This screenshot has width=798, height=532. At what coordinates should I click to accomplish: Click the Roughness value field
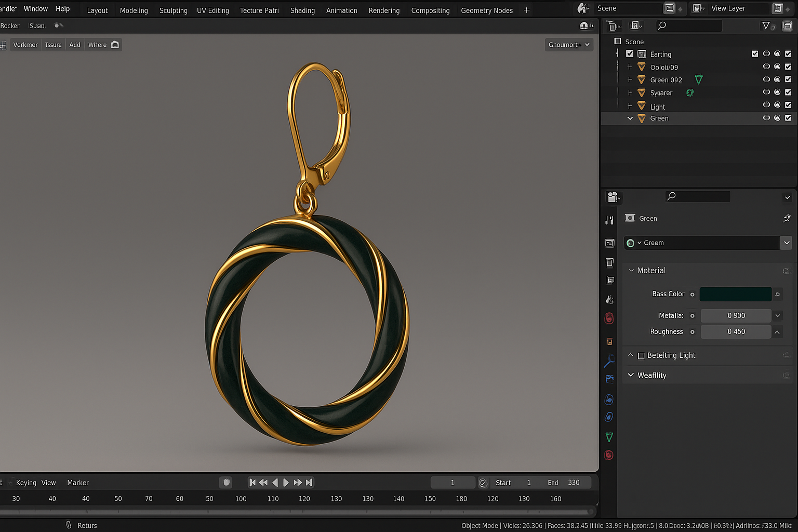coord(736,331)
